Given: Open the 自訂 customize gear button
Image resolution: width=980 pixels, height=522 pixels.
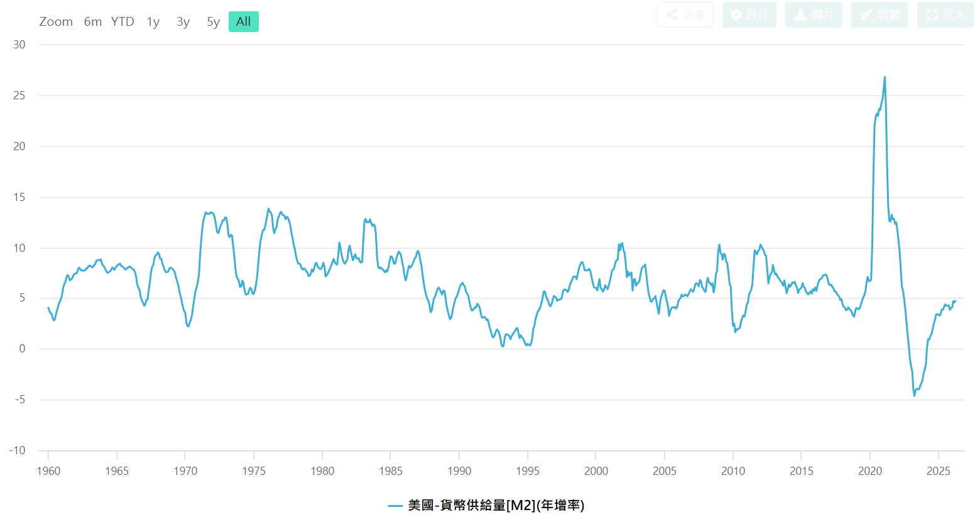Looking at the screenshot, I should point(749,14).
